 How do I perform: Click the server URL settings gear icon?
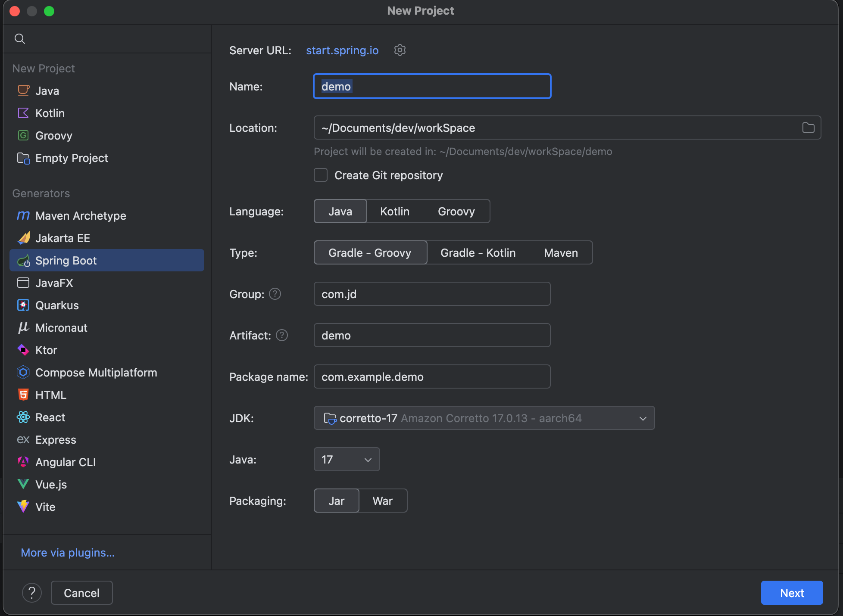pos(400,50)
